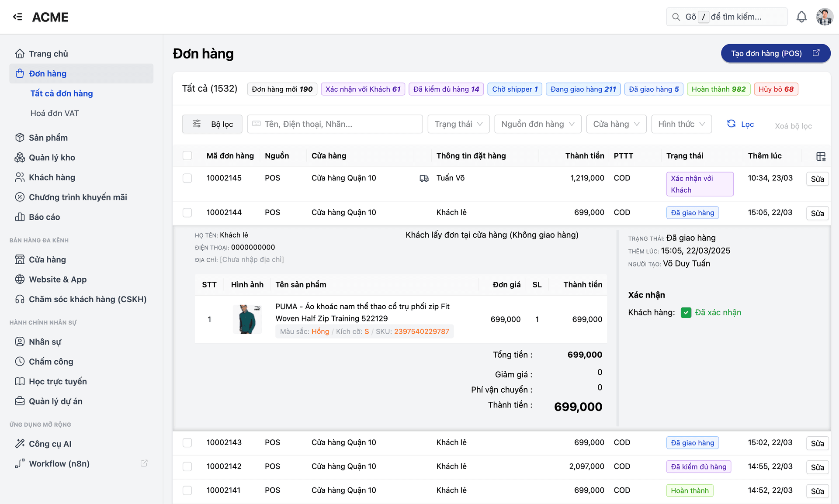Click the Tạo đơn hàng (POS) button
Image resolution: width=839 pixels, height=504 pixels.
(x=776, y=53)
